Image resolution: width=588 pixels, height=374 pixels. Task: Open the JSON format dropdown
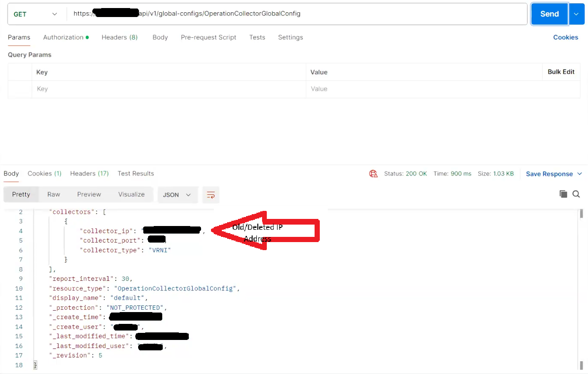[x=177, y=195]
